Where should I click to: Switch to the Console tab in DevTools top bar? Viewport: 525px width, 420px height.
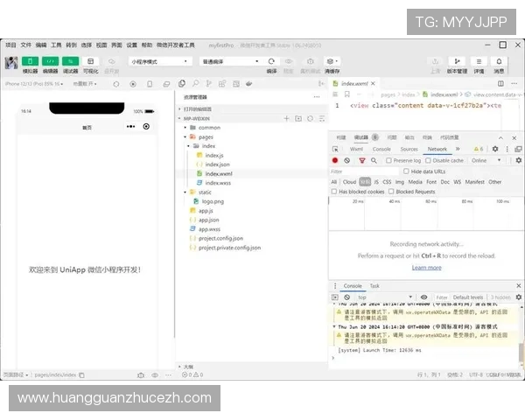(x=381, y=149)
